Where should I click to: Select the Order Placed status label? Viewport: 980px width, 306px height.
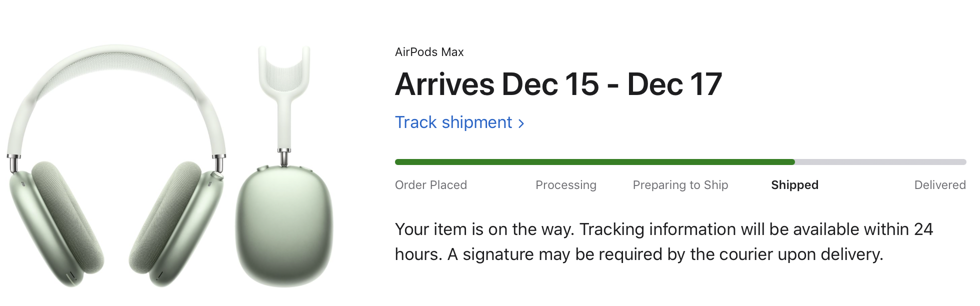click(430, 185)
